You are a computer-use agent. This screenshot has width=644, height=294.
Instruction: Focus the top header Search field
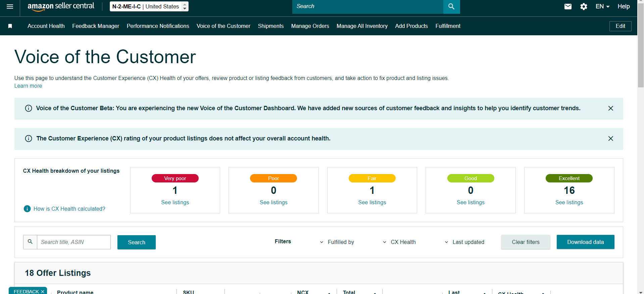click(367, 6)
